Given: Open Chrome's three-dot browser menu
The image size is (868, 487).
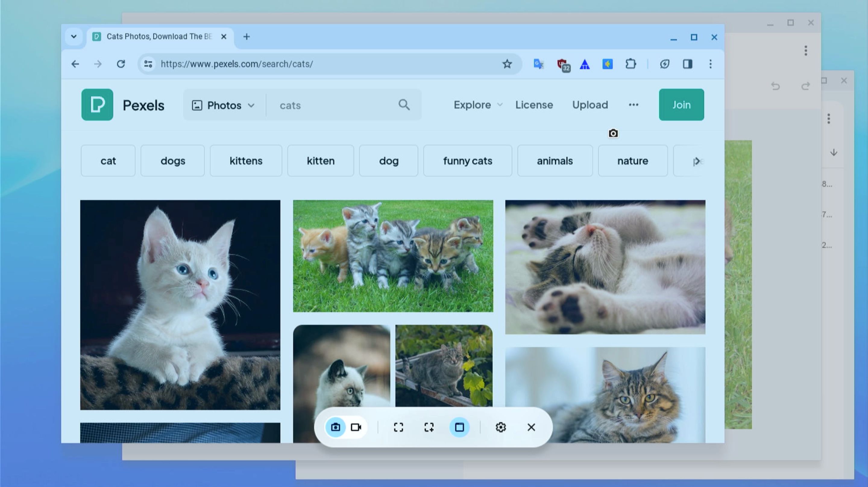Looking at the screenshot, I should click(x=711, y=64).
